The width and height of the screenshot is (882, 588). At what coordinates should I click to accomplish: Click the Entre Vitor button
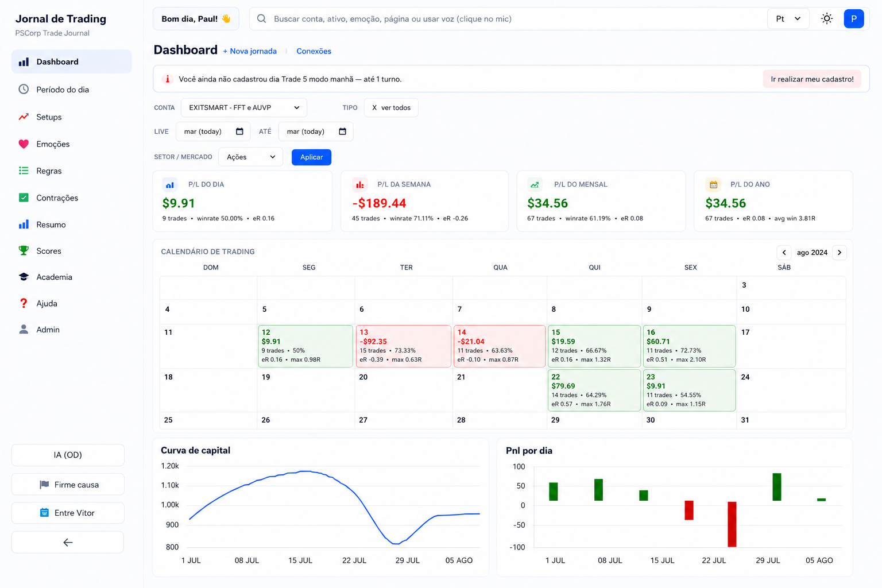click(x=68, y=513)
